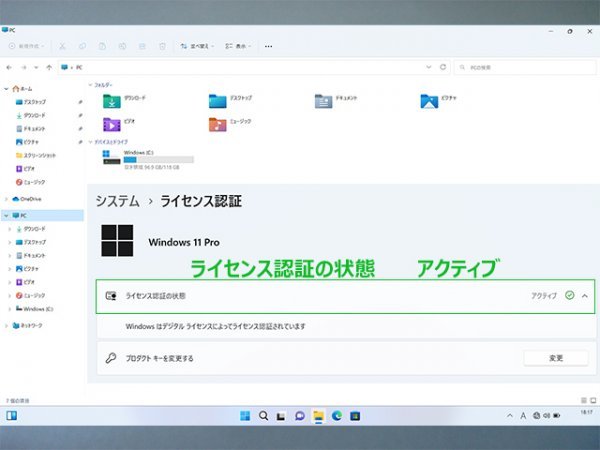Viewport: 600px width, 450px height.
Task: Open Microsoft Edge from taskbar
Action: (x=337, y=416)
